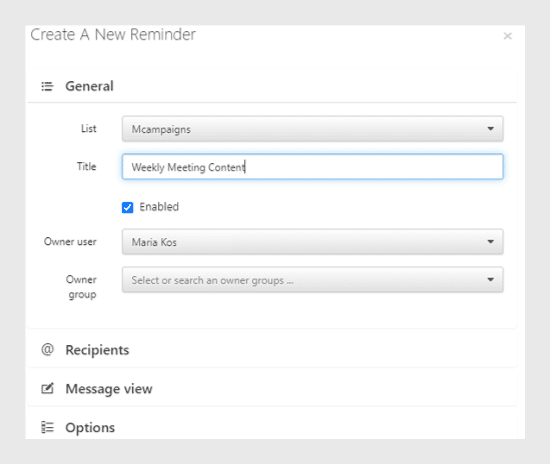550x464 pixels.
Task: Collapse the General section header
Action: tap(272, 86)
